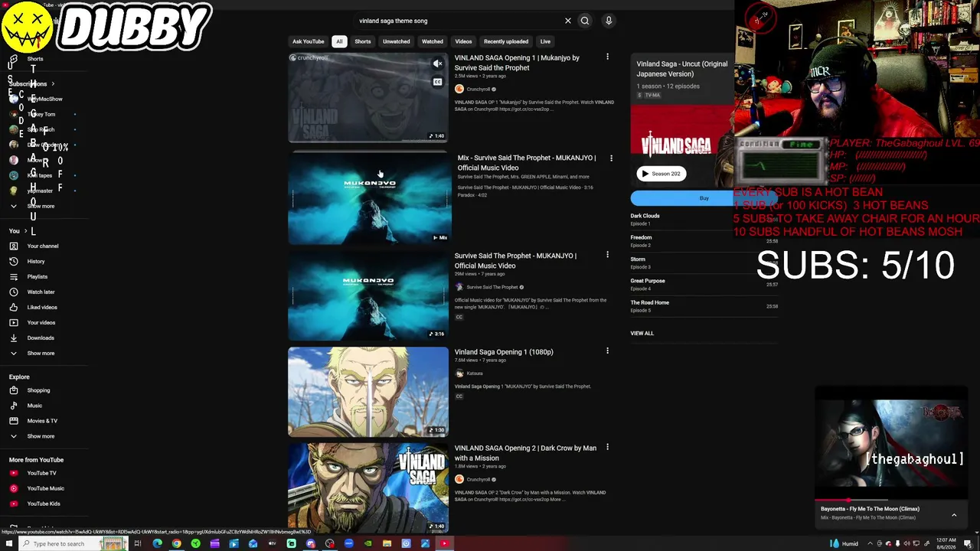Open File Explorer from the taskbar
980x551 pixels.
387,543
